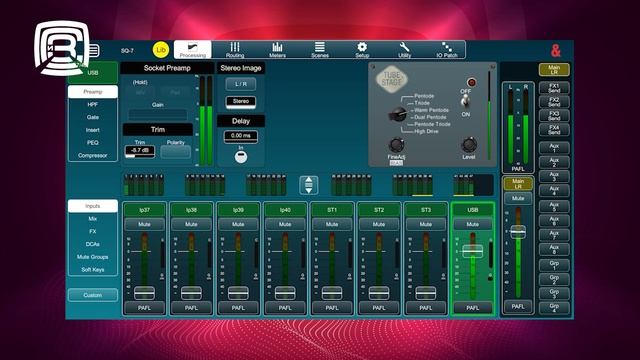The height and width of the screenshot is (360, 640).
Task: Toggle the Polarity button in Trim
Action: 176,152
